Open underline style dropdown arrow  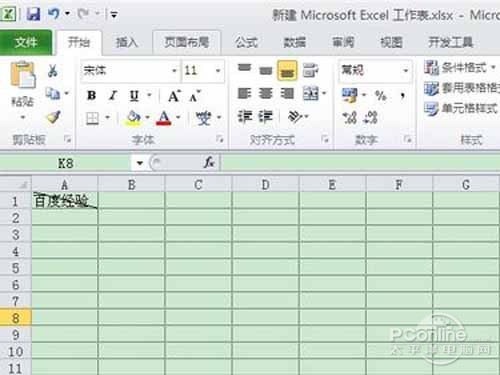[x=149, y=96]
